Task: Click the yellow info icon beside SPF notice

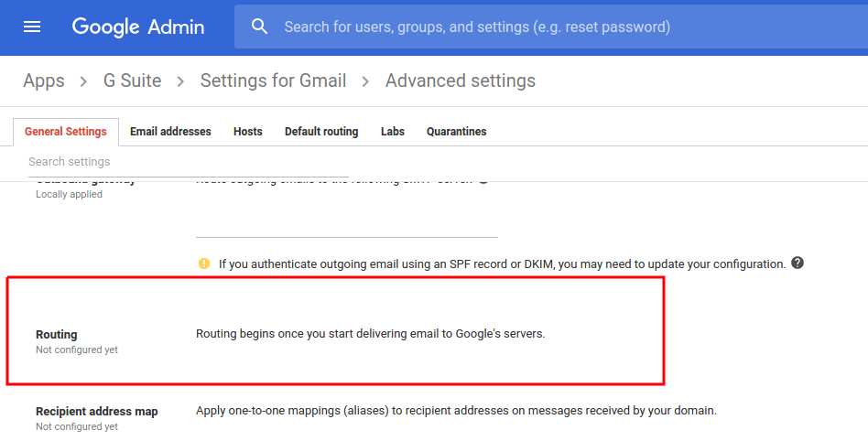Action: [204, 264]
